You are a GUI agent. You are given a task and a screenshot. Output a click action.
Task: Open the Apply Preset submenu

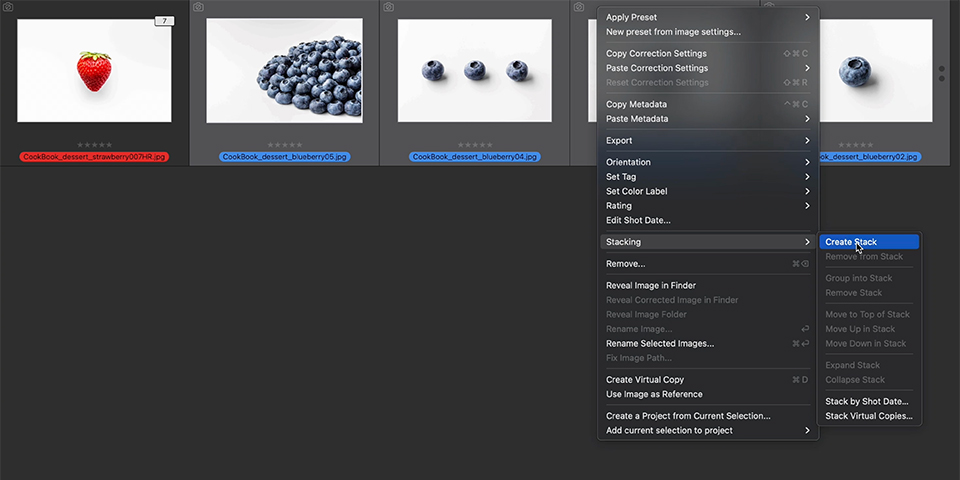click(x=708, y=17)
